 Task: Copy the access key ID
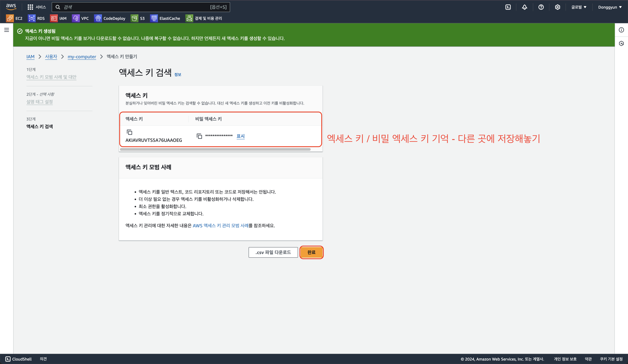pyautogui.click(x=129, y=132)
